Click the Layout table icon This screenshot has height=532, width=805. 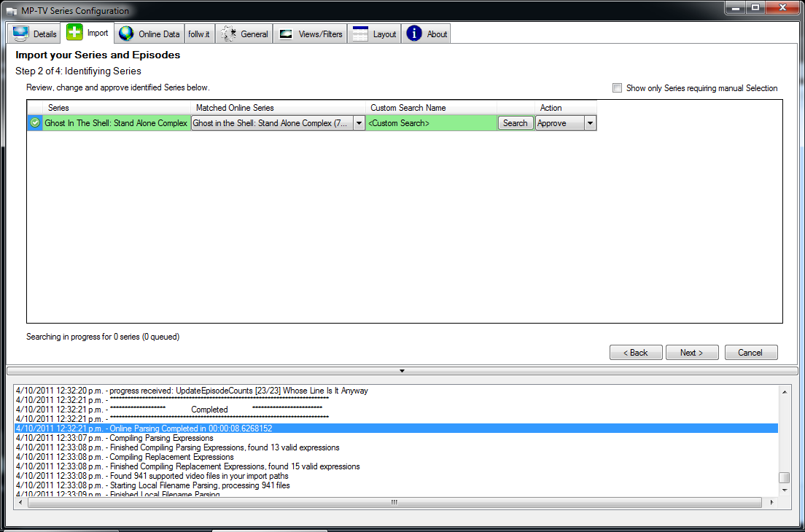[360, 34]
